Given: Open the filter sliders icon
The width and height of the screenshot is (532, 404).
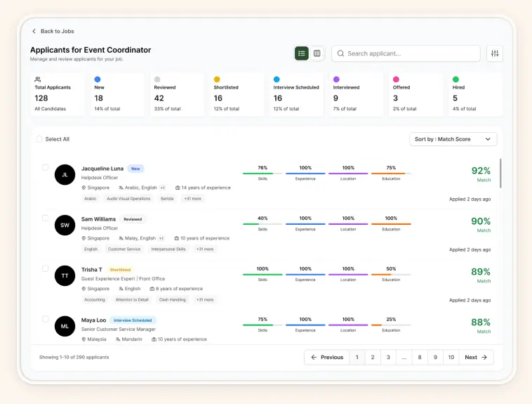Looking at the screenshot, I should click(495, 53).
